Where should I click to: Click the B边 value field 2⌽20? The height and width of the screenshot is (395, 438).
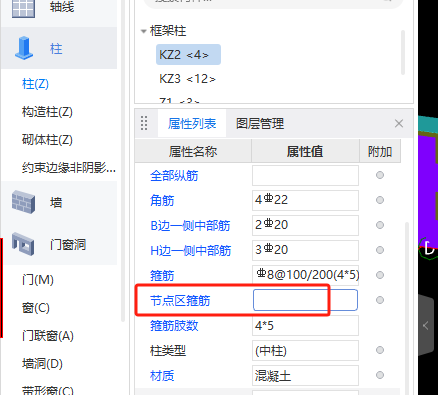(305, 225)
